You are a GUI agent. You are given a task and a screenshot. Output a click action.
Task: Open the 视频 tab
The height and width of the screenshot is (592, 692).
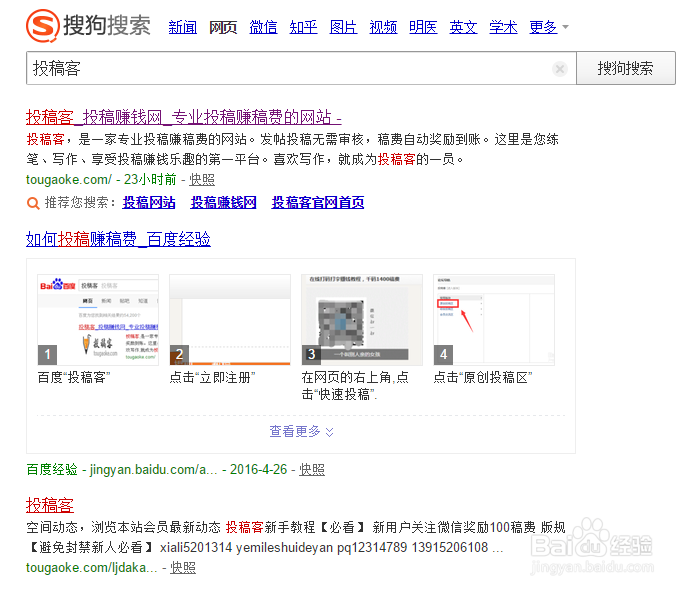[x=383, y=27]
